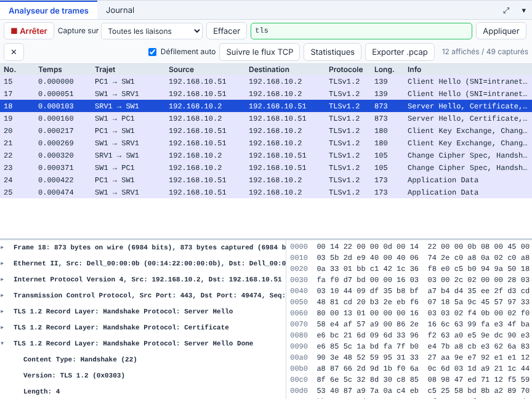This screenshot has height=399, width=532.
Task: Sort by the No. column header
Action: click(10, 70)
